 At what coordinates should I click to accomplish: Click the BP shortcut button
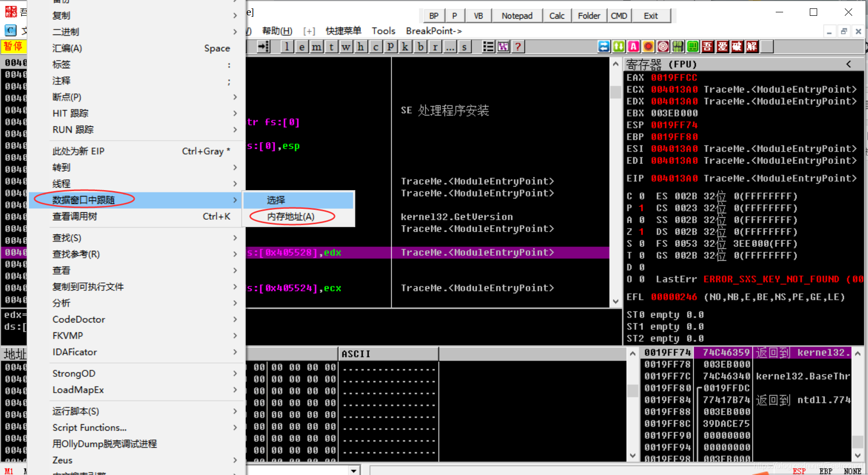point(434,16)
